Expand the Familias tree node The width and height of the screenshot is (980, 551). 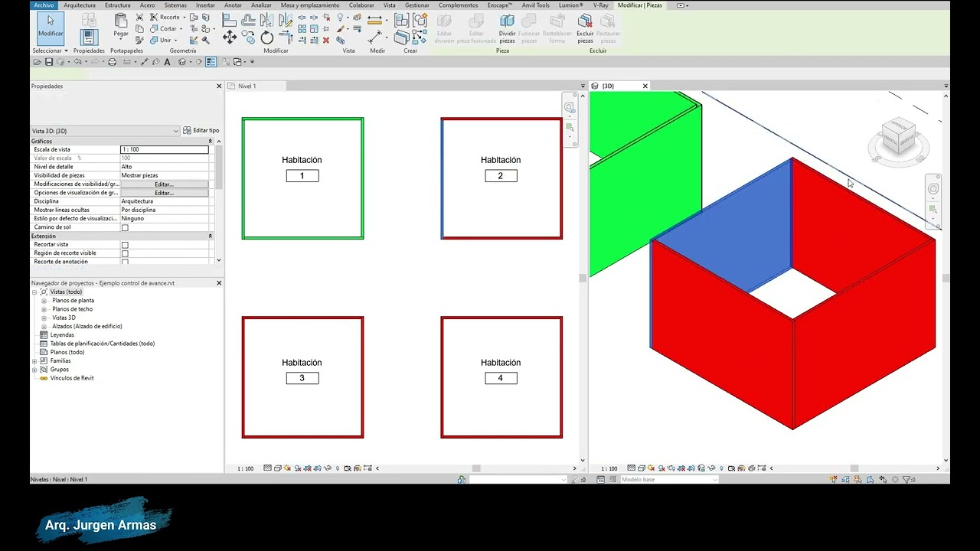pyautogui.click(x=34, y=361)
